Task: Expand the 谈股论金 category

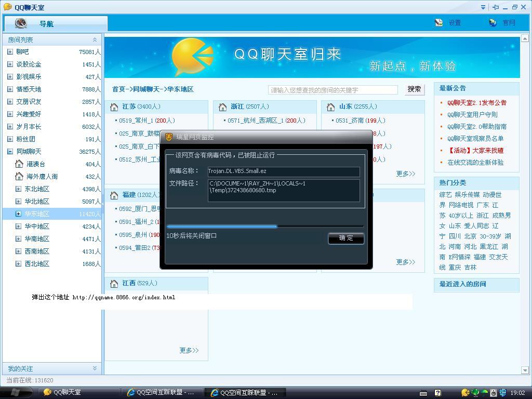Action: (x=10, y=64)
